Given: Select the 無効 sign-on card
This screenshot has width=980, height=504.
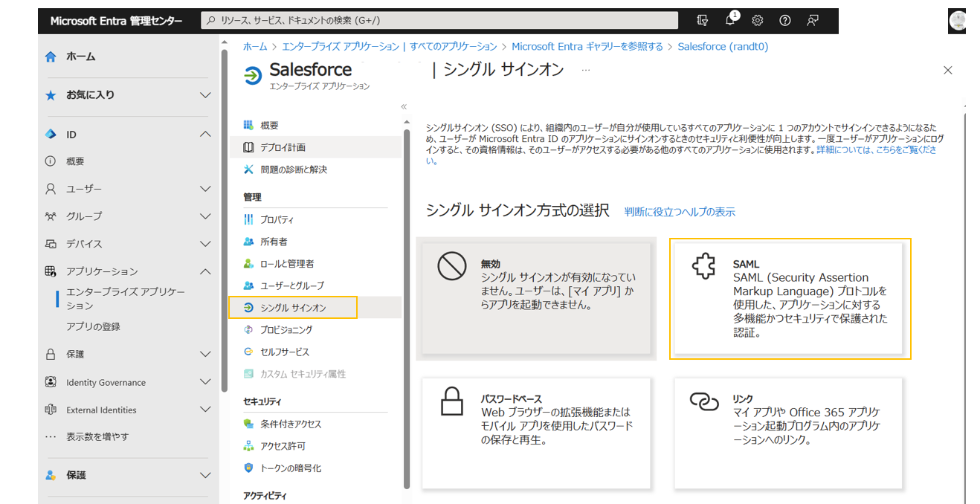Looking at the screenshot, I should 536,299.
